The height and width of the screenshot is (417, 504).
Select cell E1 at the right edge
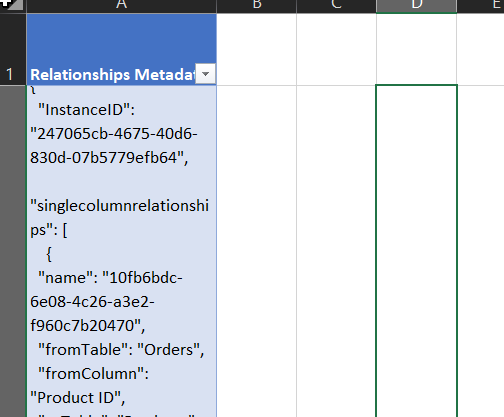tap(480, 49)
